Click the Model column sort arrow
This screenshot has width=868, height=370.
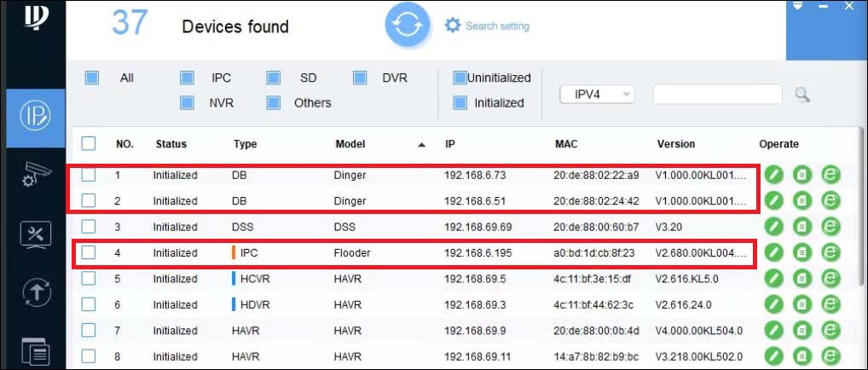422,145
